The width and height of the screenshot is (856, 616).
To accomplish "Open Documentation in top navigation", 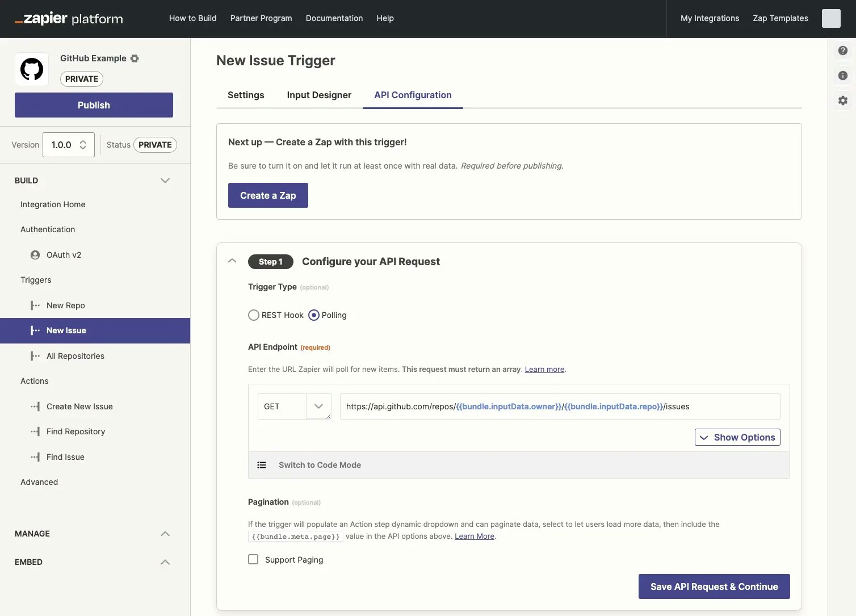I will 334,18.
